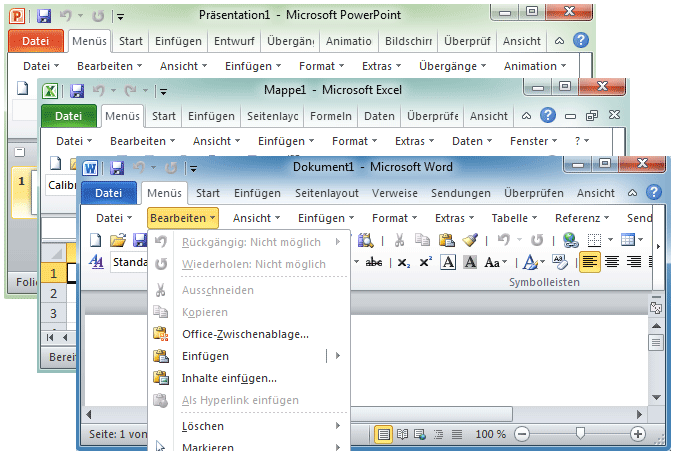
Task: Click the Format Painter brush icon in Word
Action: (471, 240)
